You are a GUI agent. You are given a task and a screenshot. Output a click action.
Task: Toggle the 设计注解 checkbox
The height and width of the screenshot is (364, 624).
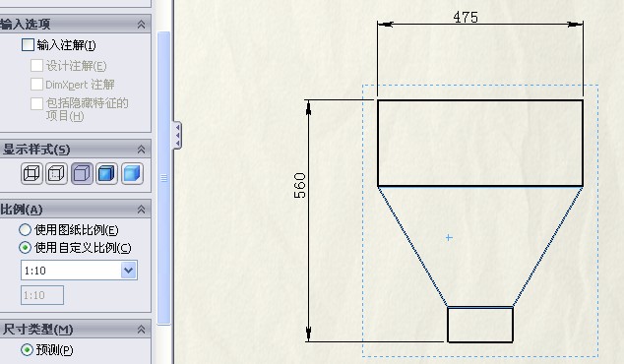(37, 65)
